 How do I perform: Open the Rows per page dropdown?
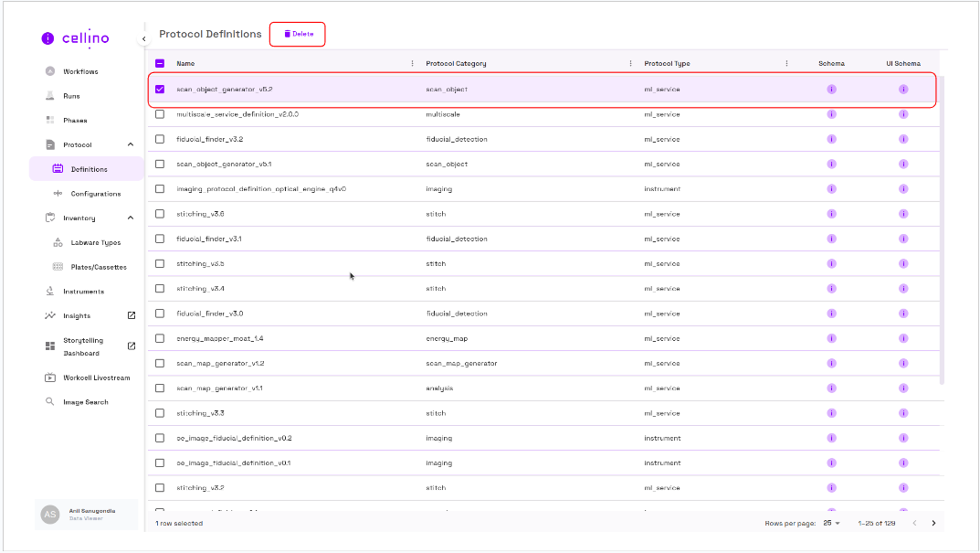(x=831, y=523)
